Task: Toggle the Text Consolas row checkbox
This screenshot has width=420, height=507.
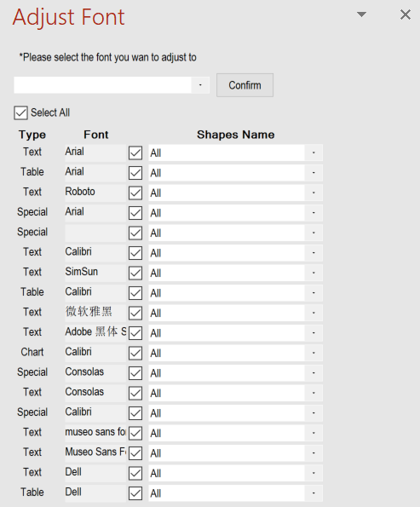Action: click(135, 393)
